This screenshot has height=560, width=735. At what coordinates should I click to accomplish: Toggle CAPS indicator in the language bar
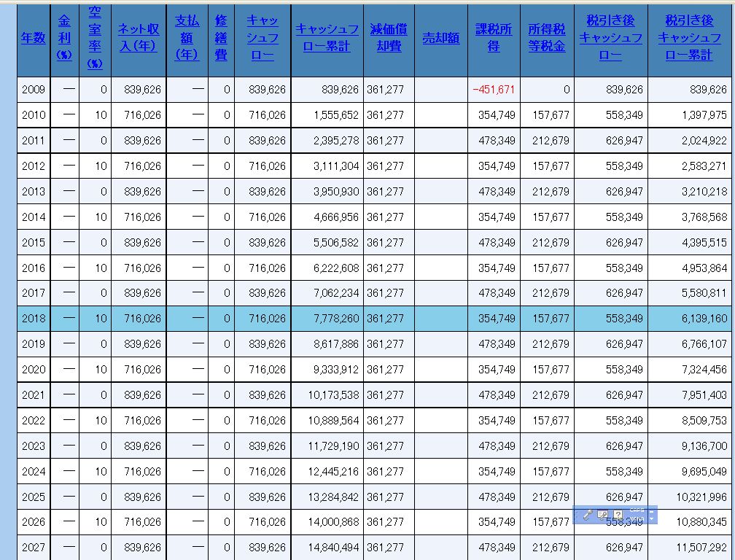(x=636, y=511)
